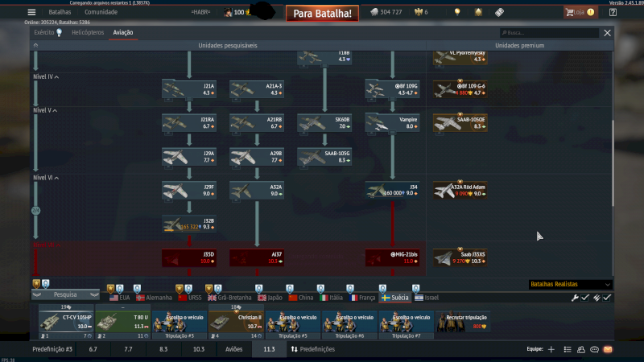Viewport: 644px width, 362px height.
Task: Click the help question mark icon
Action: [613, 12]
